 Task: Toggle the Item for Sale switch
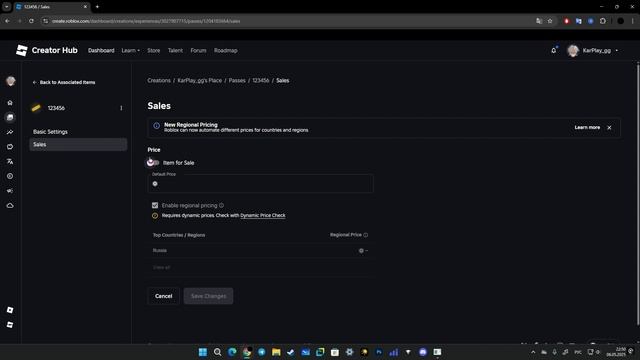pyautogui.click(x=153, y=162)
